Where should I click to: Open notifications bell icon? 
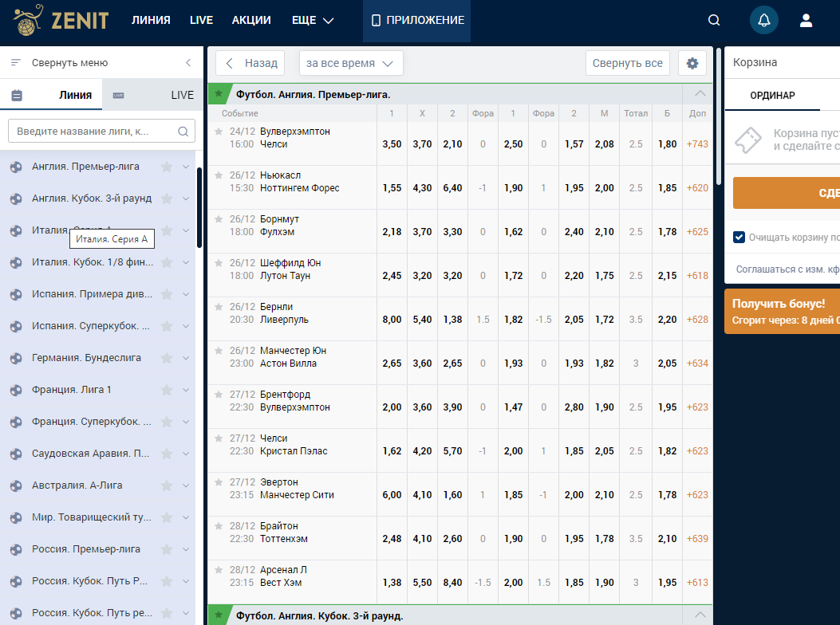point(764,21)
